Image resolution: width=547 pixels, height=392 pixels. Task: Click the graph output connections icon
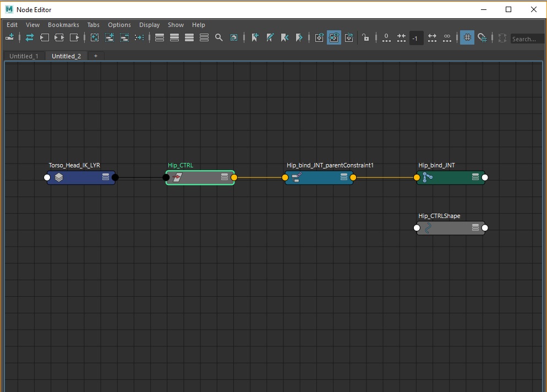click(x=74, y=37)
